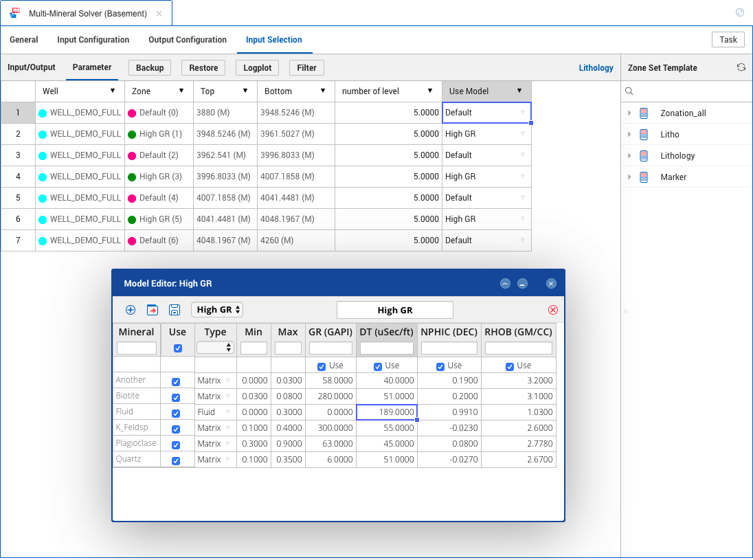Open Use Model dropdown for row 1

(x=522, y=113)
